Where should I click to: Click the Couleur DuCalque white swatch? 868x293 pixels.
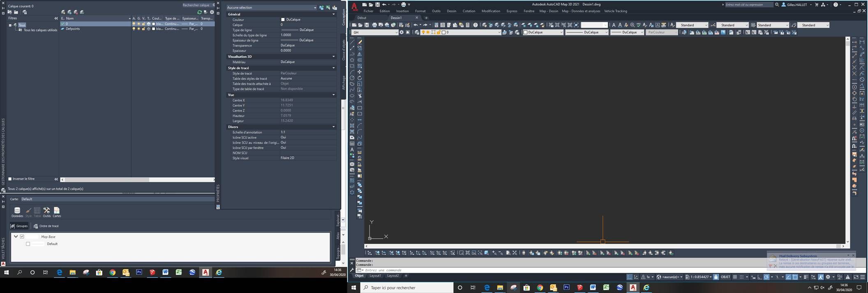[x=283, y=20]
